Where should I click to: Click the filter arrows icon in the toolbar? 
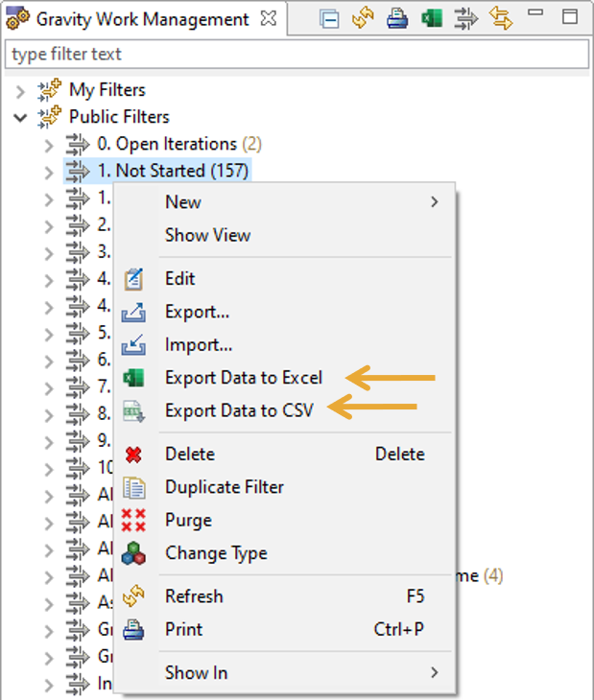pos(465,19)
